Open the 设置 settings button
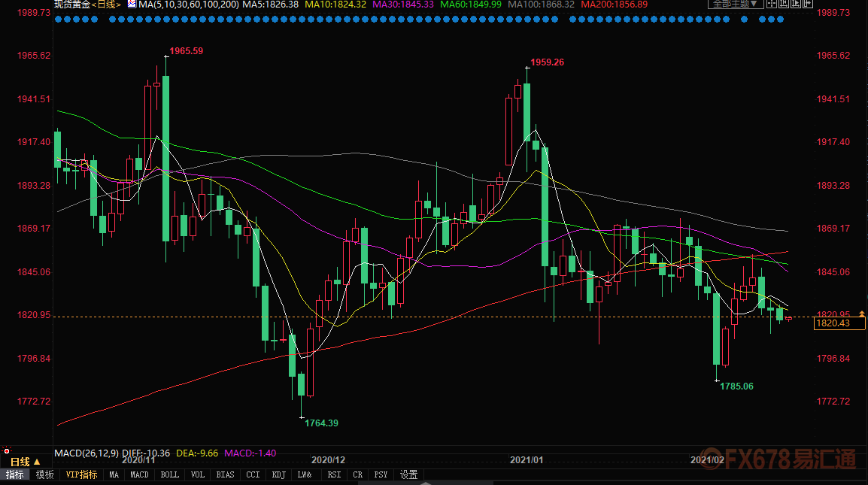 click(x=408, y=474)
